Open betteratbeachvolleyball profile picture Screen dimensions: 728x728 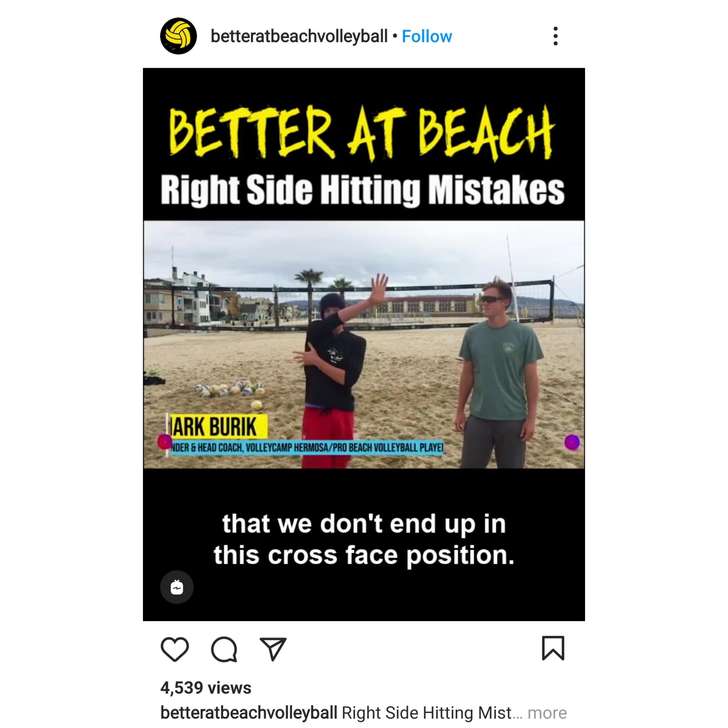(x=179, y=36)
